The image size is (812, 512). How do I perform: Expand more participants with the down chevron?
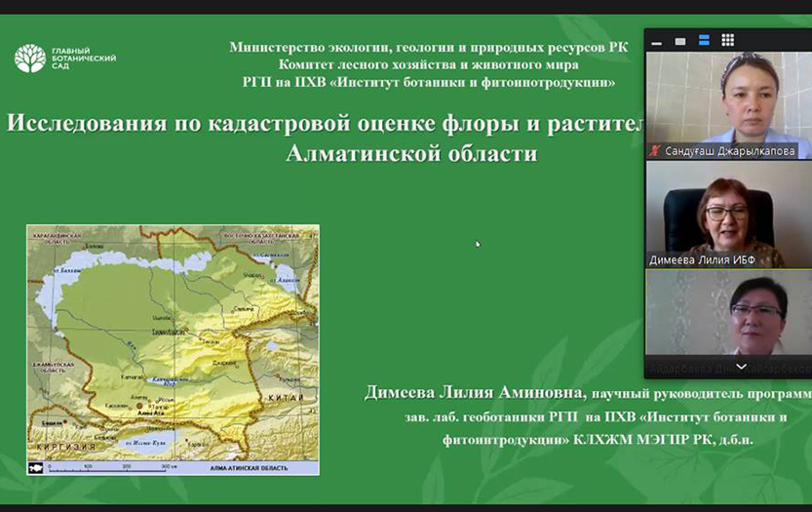[x=741, y=367]
